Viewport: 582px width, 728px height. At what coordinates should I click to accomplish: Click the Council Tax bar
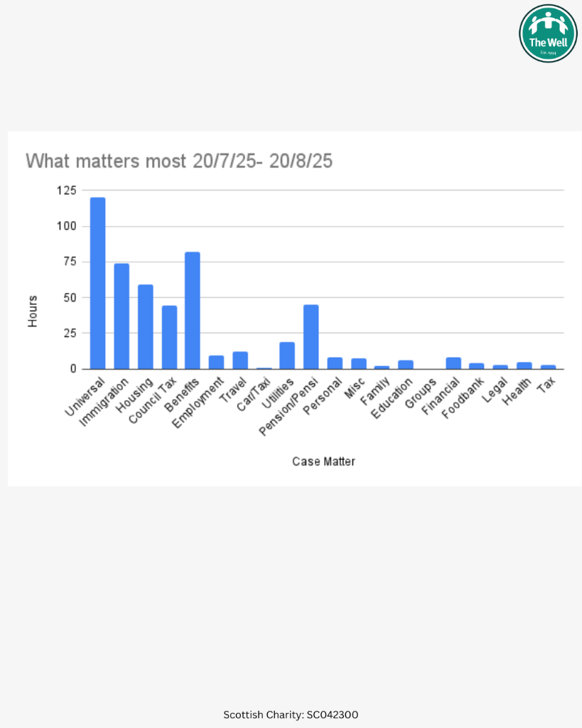tap(169, 338)
